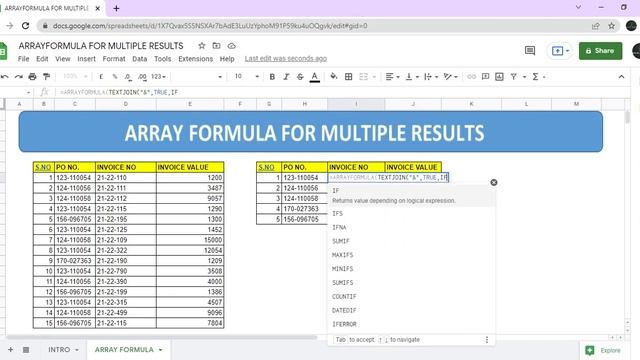Select the SUMIF function suggestion
This screenshot has width=640, height=360.
(411, 241)
